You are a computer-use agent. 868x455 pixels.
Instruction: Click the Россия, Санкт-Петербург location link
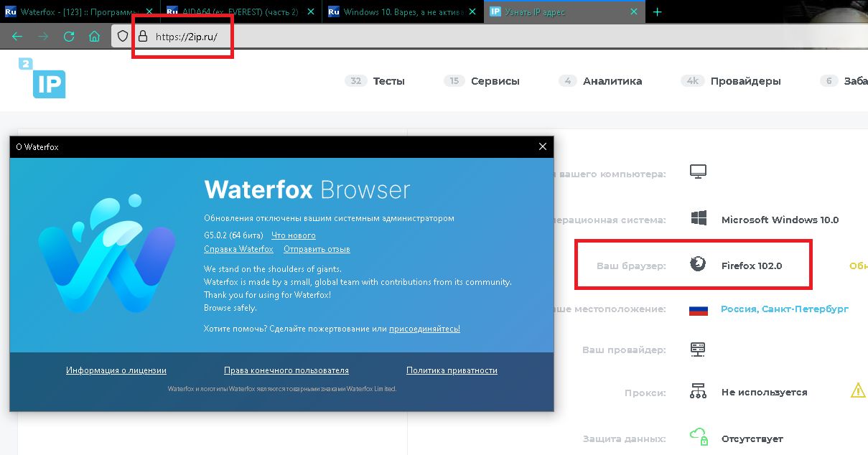785,309
